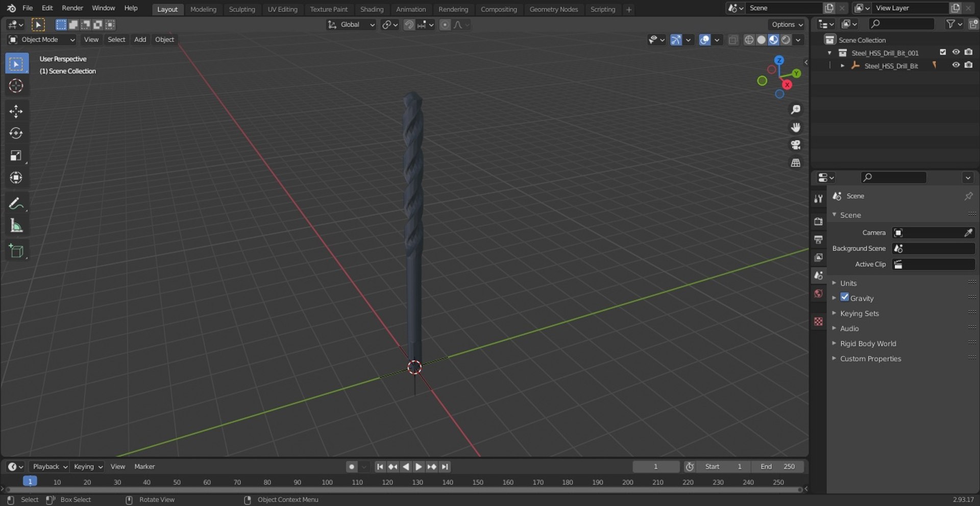The image size is (980, 506).
Task: Open the Render properties tab
Action: [818, 222]
